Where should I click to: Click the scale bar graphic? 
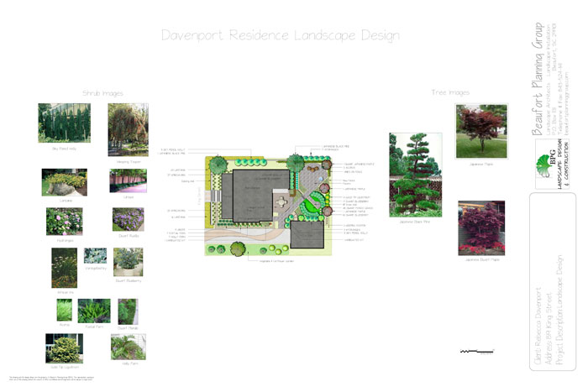click(475, 349)
